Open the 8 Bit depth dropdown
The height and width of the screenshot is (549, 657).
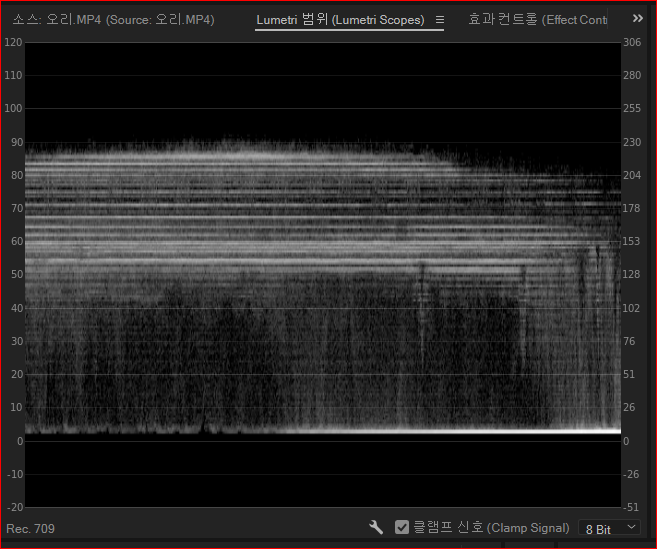pos(609,528)
